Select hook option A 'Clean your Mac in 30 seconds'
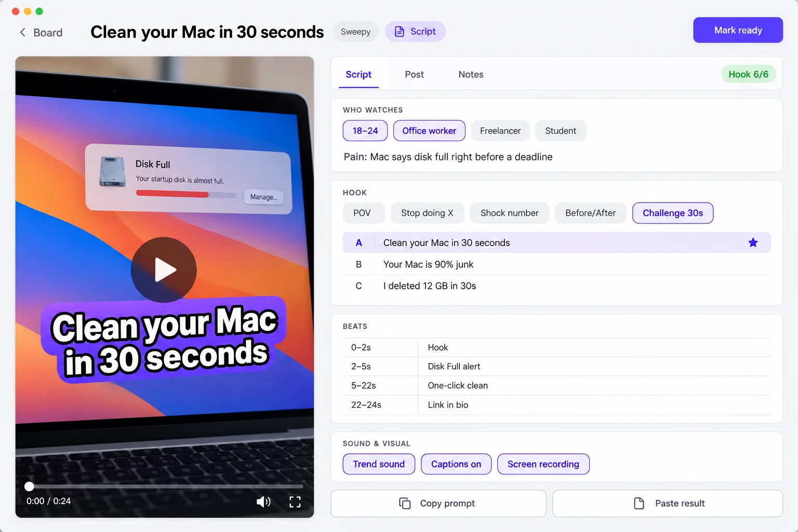 pos(557,243)
